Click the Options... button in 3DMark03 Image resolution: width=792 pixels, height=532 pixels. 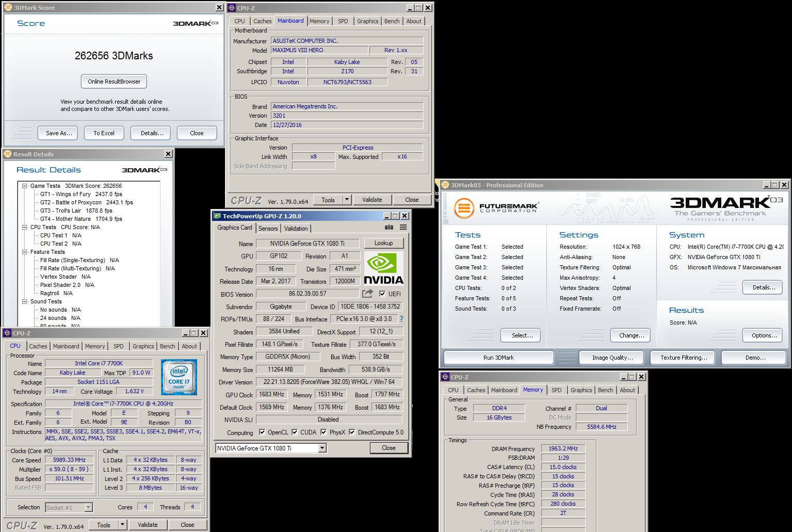[x=764, y=335]
